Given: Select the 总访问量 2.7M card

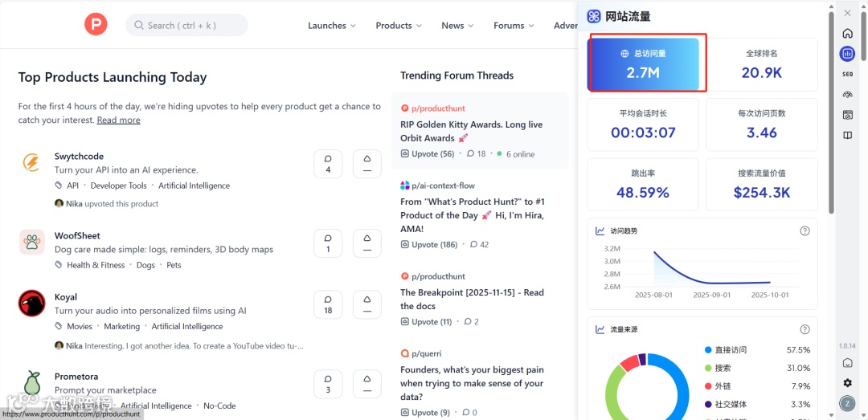Looking at the screenshot, I should pos(643,65).
